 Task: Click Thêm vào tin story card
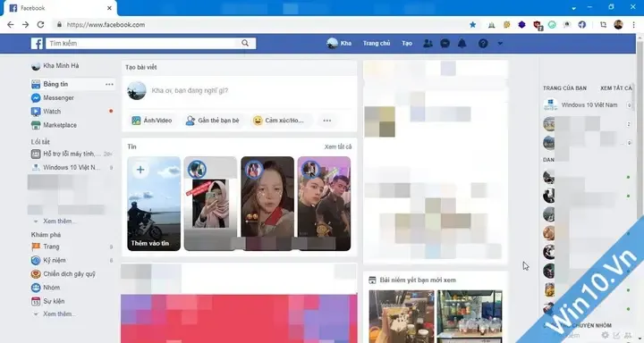coord(154,204)
